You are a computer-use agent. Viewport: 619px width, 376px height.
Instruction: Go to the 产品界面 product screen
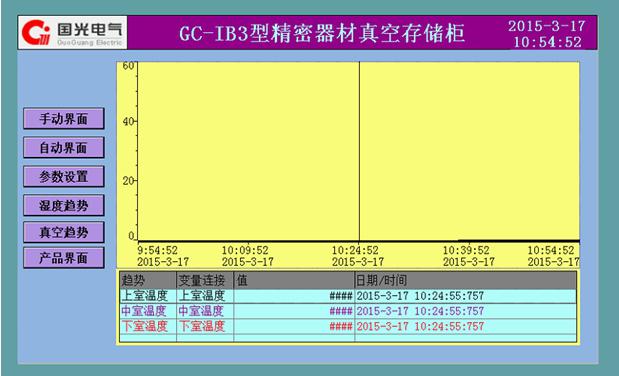coord(64,258)
